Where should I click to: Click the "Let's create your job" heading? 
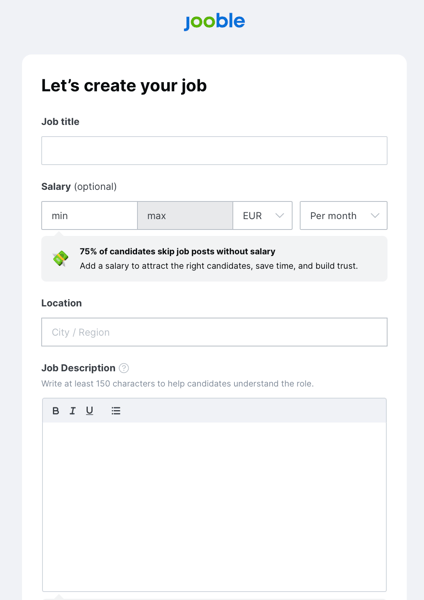click(124, 85)
